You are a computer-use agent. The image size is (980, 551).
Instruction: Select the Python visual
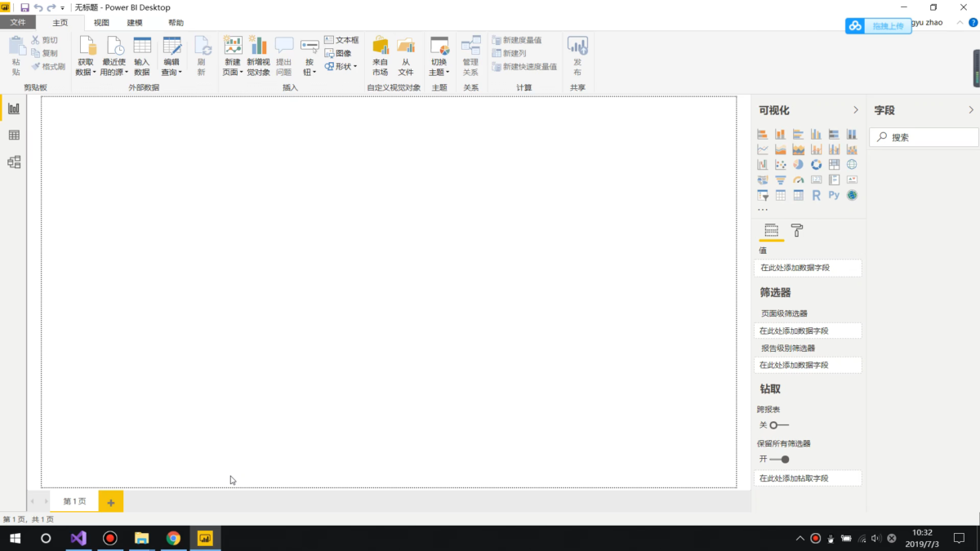tap(834, 195)
